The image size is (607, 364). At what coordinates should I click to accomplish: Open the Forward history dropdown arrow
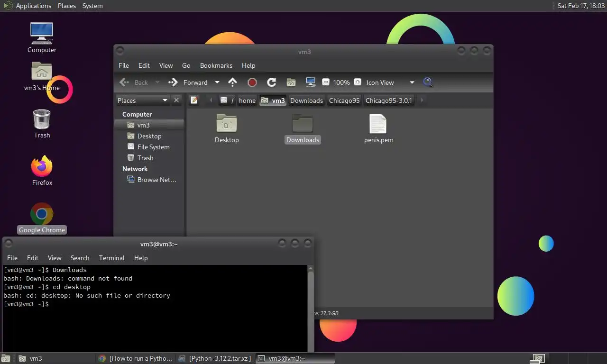(217, 82)
